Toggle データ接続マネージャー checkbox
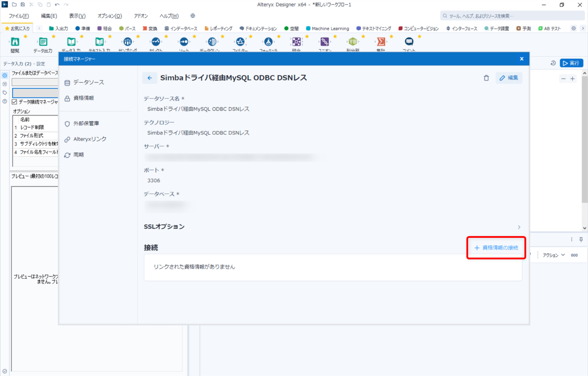The width and height of the screenshot is (588, 376). click(x=14, y=102)
